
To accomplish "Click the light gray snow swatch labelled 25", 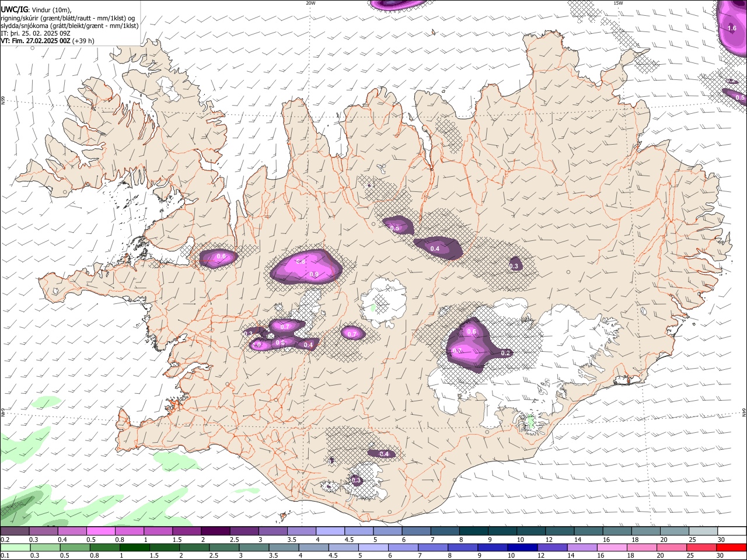I will (703, 531).
